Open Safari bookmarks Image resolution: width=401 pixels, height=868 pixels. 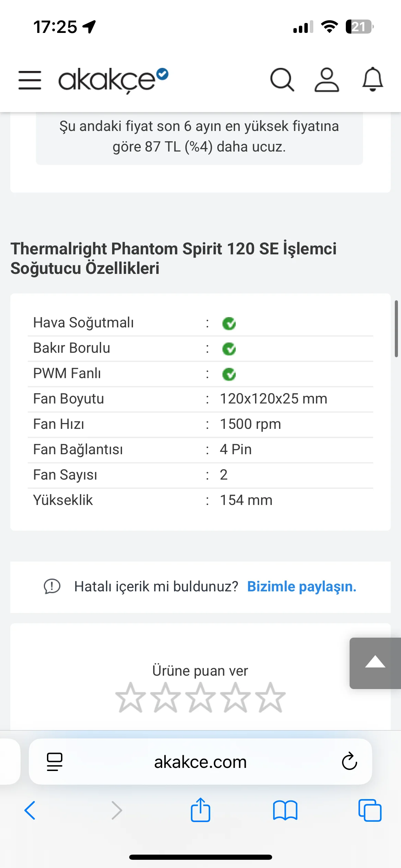click(285, 810)
